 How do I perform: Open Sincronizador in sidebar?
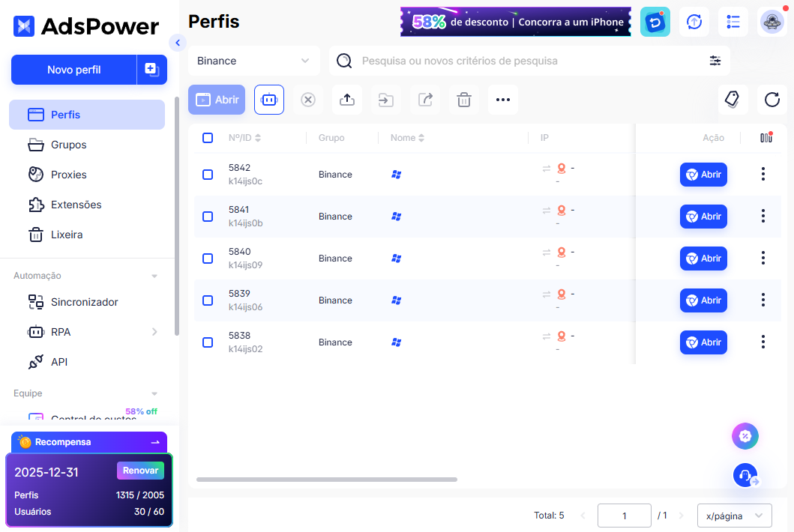[87, 302]
